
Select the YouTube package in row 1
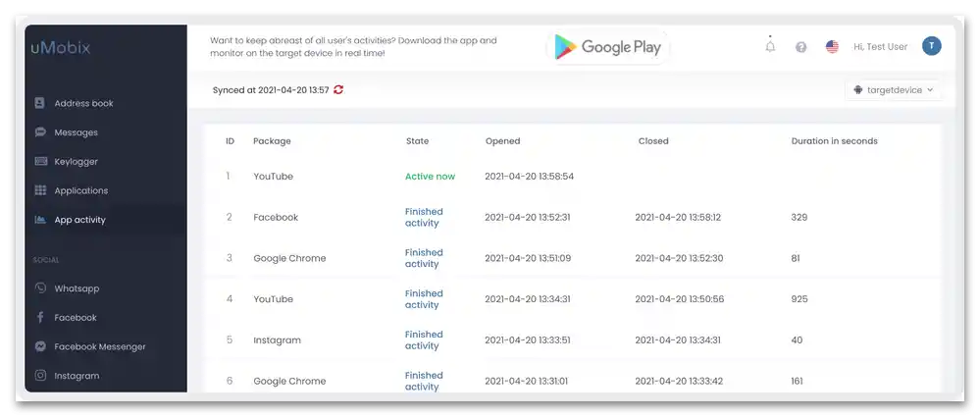(273, 177)
